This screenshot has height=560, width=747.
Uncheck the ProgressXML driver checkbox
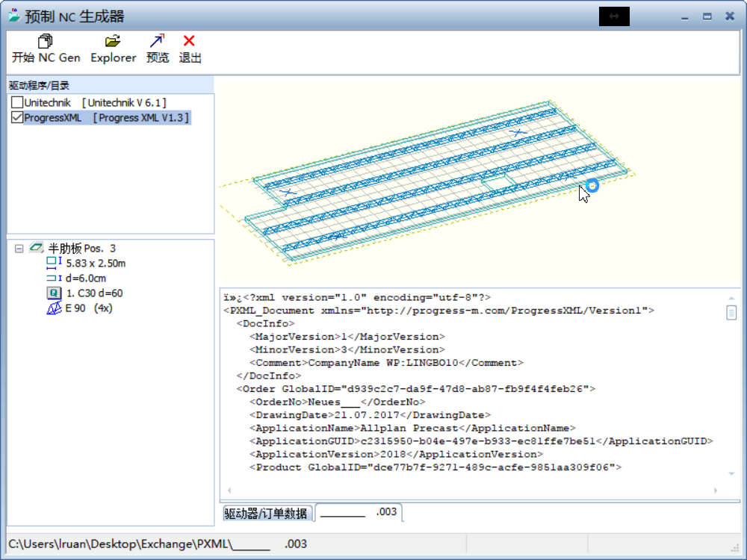[x=17, y=117]
